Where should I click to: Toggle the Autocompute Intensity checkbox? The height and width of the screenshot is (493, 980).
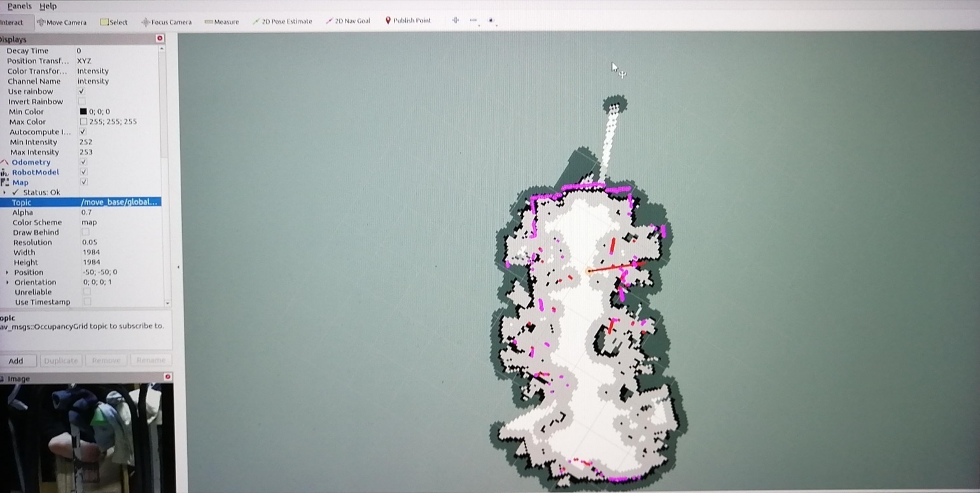coord(82,132)
